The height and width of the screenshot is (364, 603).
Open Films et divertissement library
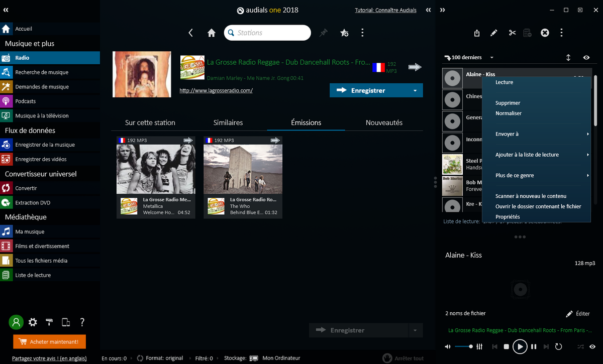pyautogui.click(x=50, y=246)
